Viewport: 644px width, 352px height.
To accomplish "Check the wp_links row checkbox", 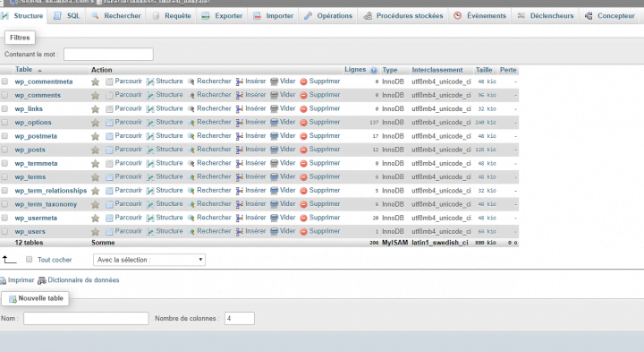I will coord(4,108).
